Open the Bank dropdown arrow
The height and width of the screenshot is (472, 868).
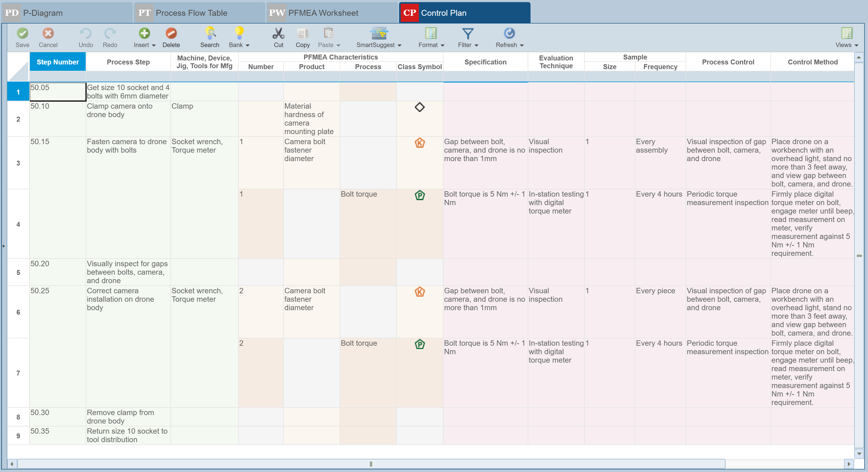(x=248, y=45)
